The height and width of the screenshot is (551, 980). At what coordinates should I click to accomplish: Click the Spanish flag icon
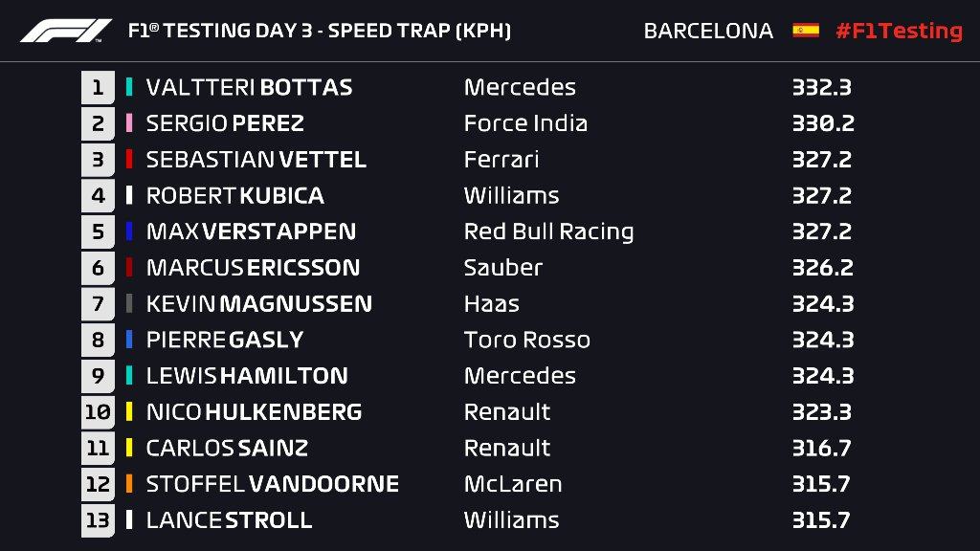806,30
